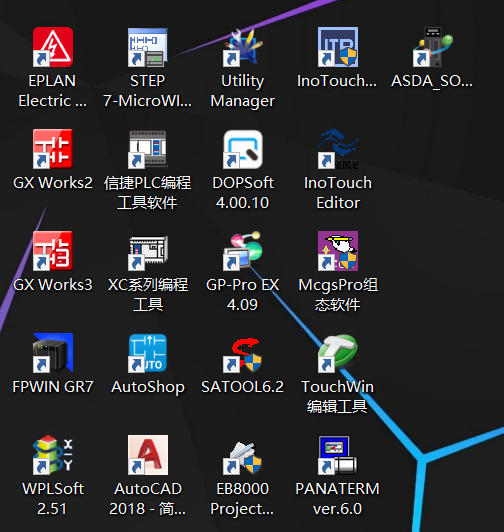Click the InoTouch shortcut with shield
The height and width of the screenshot is (532, 504).
tap(338, 47)
